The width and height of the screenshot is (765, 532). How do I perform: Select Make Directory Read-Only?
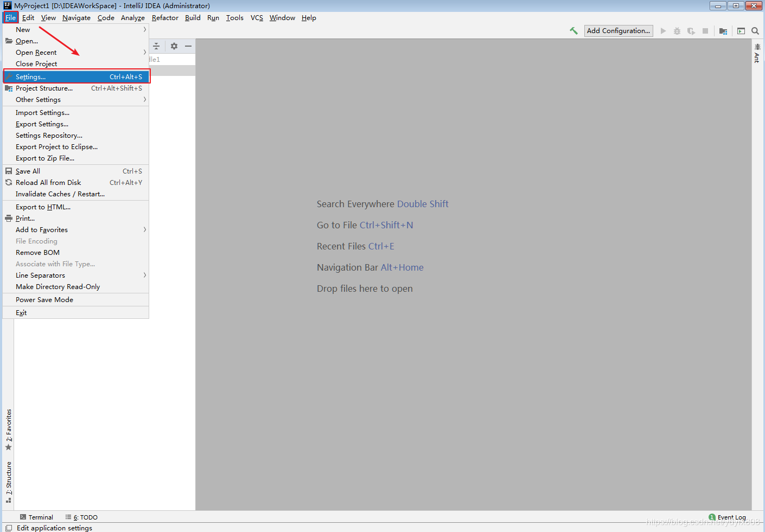pos(76,286)
